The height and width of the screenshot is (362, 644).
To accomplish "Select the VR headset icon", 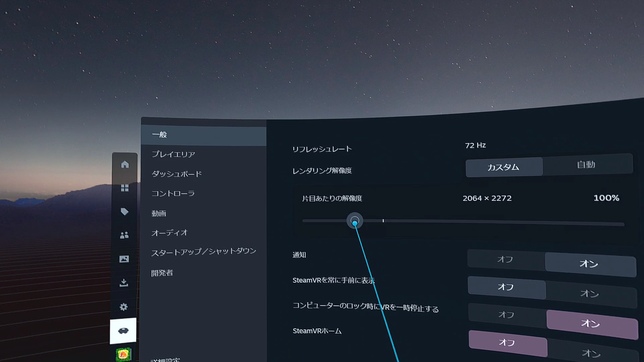I will tap(123, 331).
